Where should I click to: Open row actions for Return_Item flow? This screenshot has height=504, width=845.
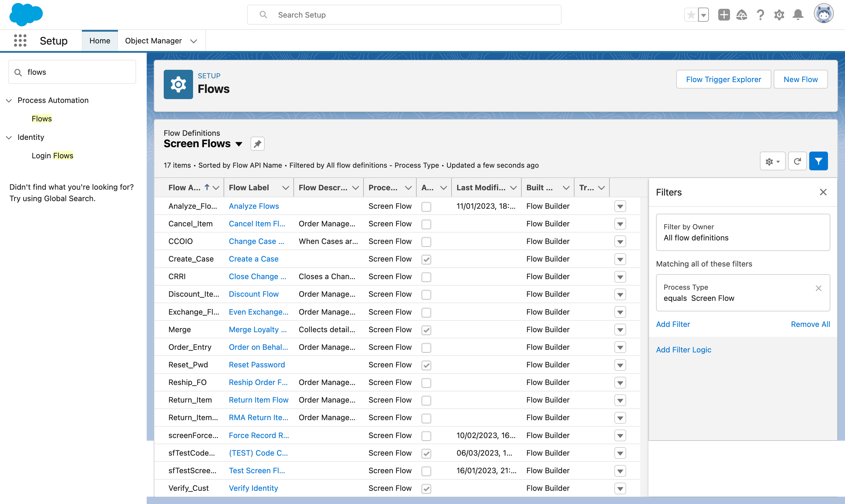point(620,400)
